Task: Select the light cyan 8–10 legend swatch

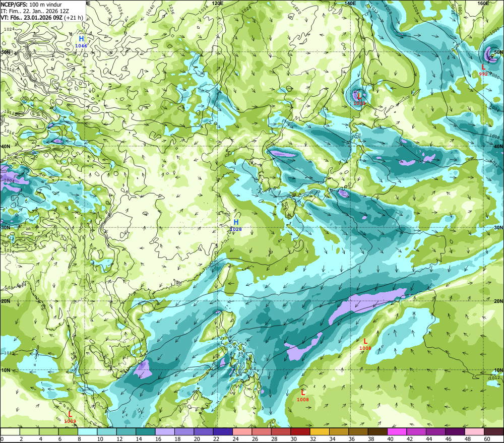Action: pos(87,431)
